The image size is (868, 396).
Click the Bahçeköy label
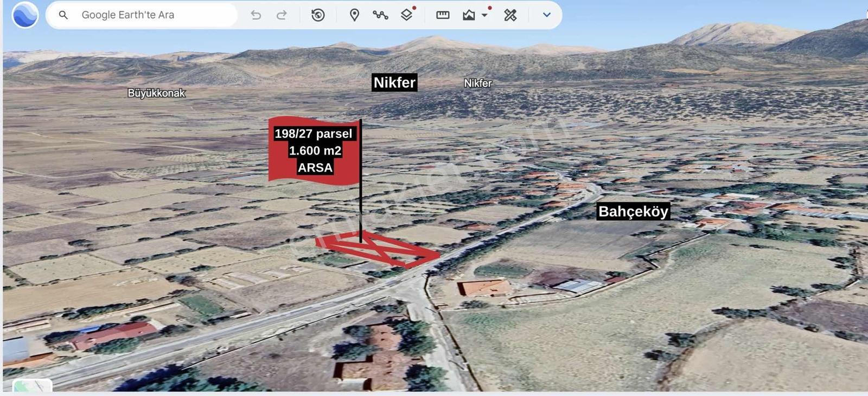[633, 212]
